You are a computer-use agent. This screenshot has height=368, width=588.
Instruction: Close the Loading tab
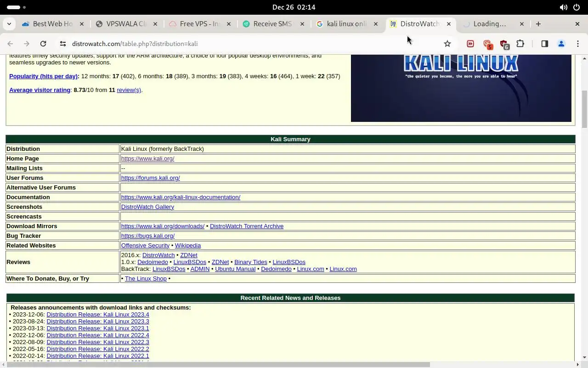point(522,24)
